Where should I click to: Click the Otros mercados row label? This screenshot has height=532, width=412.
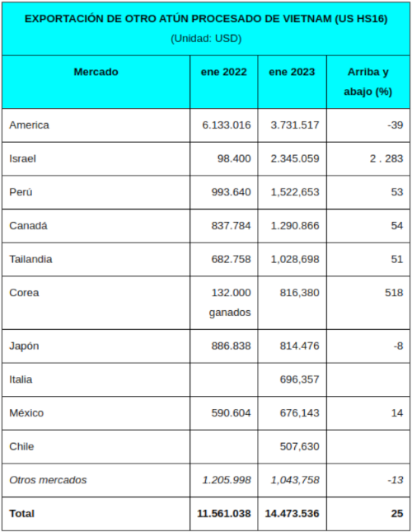48,480
